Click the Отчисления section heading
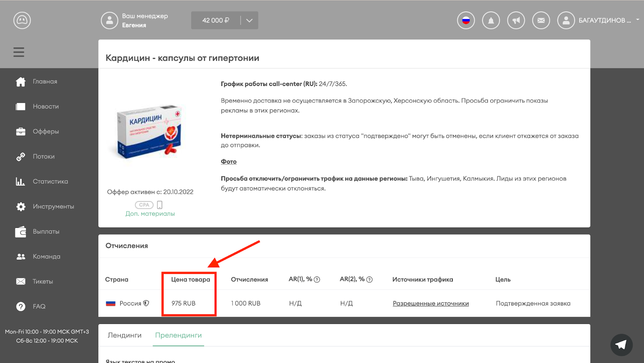The image size is (644, 363). click(x=127, y=246)
